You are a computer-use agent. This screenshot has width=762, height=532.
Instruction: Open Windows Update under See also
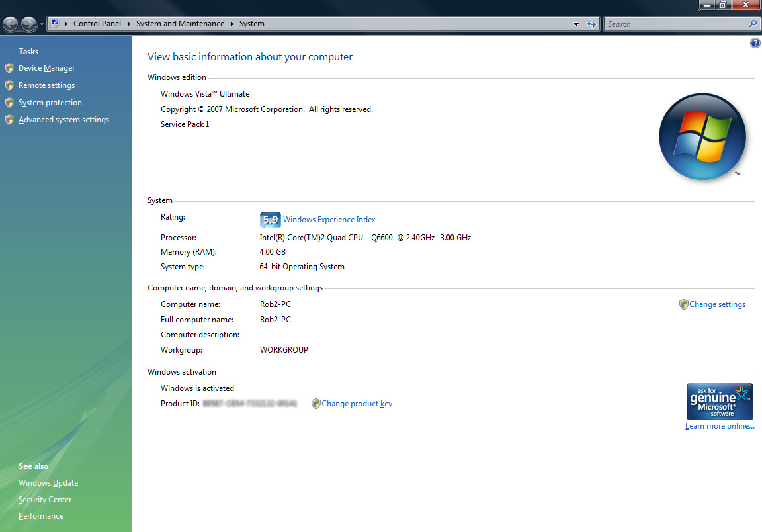pyautogui.click(x=48, y=483)
